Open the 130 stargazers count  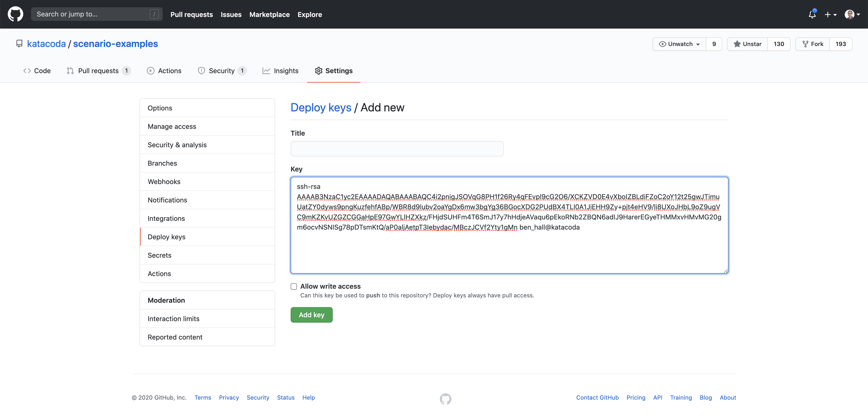click(x=779, y=44)
